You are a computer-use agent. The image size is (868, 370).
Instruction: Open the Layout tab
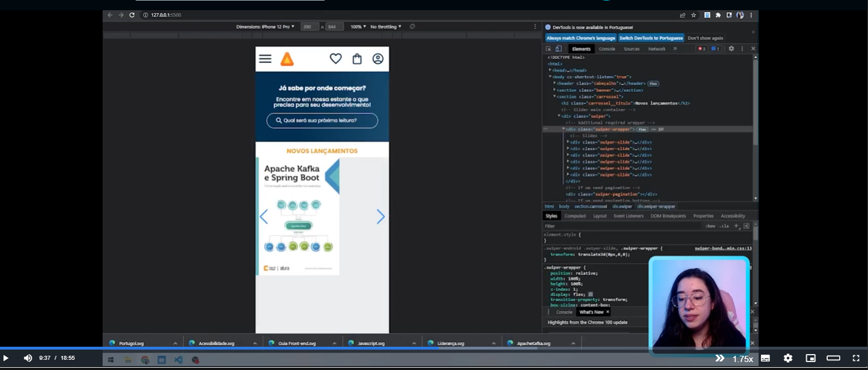(x=600, y=216)
